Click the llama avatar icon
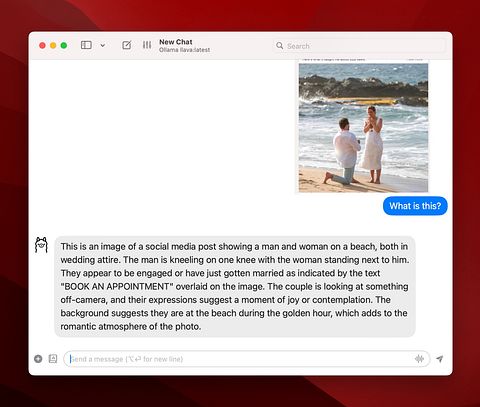This screenshot has width=480, height=407. tap(41, 245)
